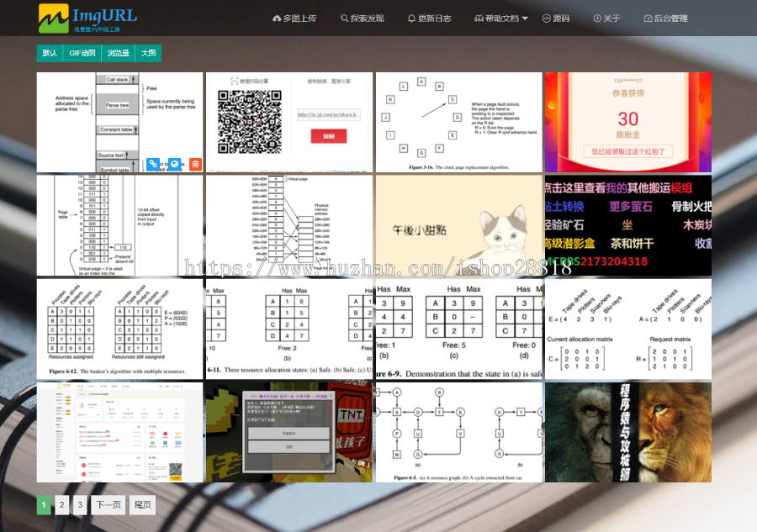The height and width of the screenshot is (532, 757).
Task: Open the 午後小甜點 cat thumbnail
Action: click(x=458, y=225)
